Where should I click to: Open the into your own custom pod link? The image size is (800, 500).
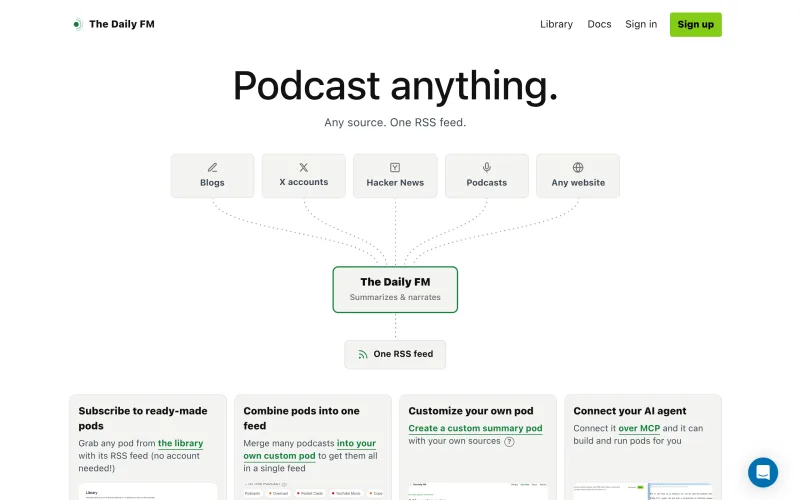[x=310, y=449]
